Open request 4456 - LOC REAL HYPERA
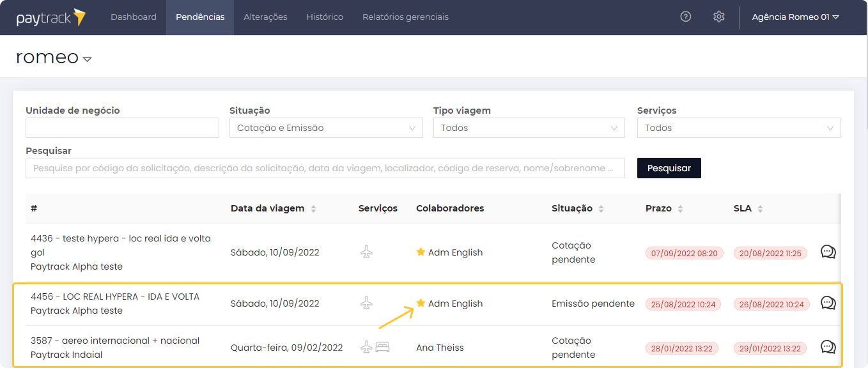The image size is (868, 368). point(115,296)
